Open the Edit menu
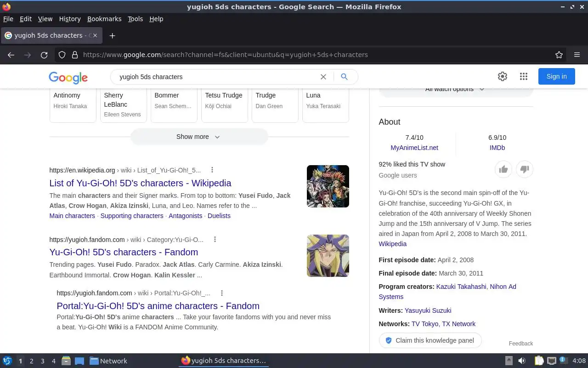 [26, 19]
